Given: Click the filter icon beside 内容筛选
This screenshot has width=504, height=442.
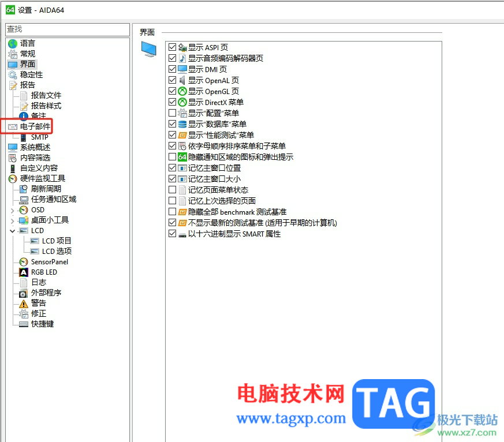Looking at the screenshot, I should coord(13,158).
